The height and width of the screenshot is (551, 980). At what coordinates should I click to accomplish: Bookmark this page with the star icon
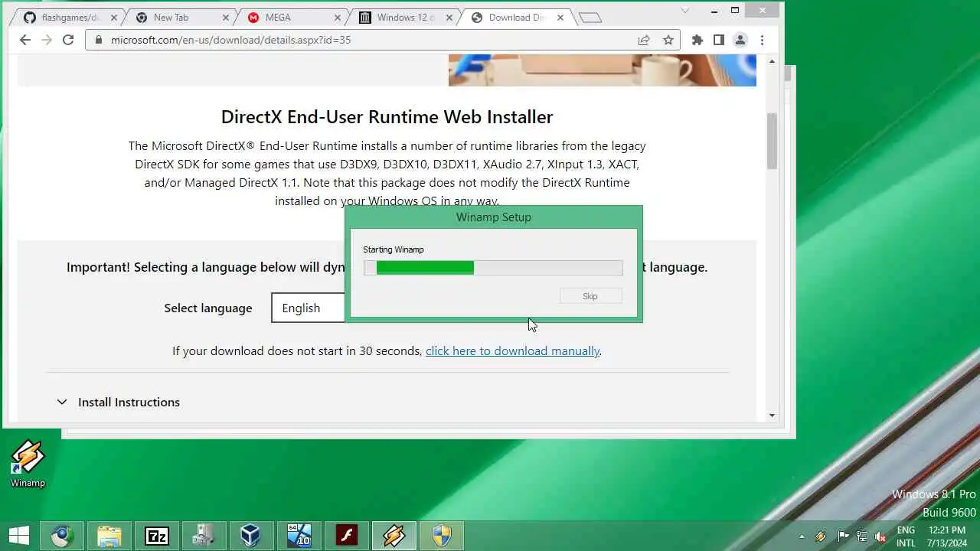[x=668, y=40]
